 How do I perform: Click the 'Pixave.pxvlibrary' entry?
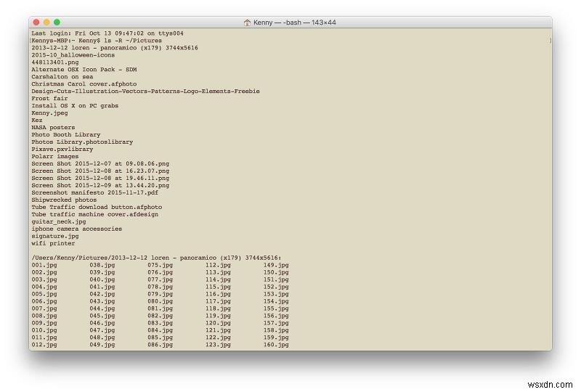tap(62, 150)
